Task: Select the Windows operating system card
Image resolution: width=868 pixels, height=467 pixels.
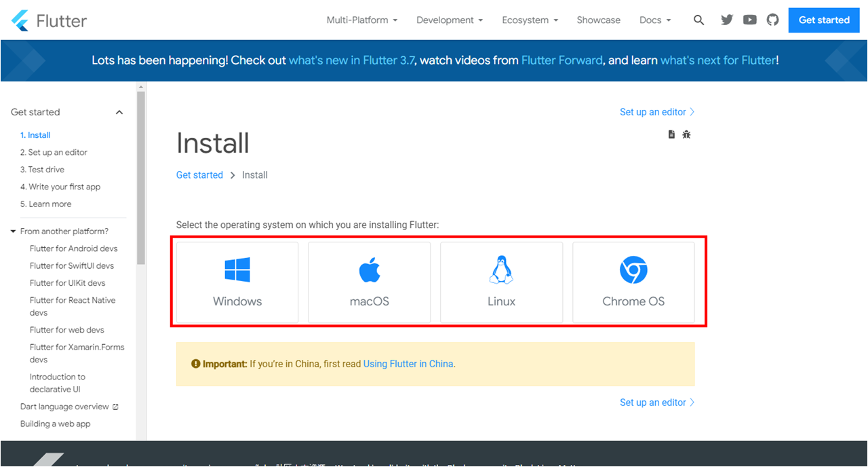Action: [237, 282]
